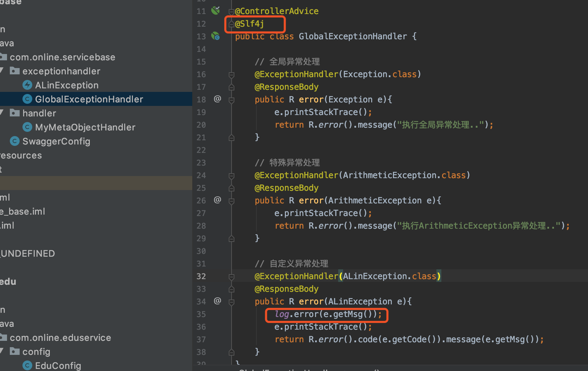Viewport: 588px width, 371px height.
Task: Click fold end marker on line 21
Action: click(231, 137)
